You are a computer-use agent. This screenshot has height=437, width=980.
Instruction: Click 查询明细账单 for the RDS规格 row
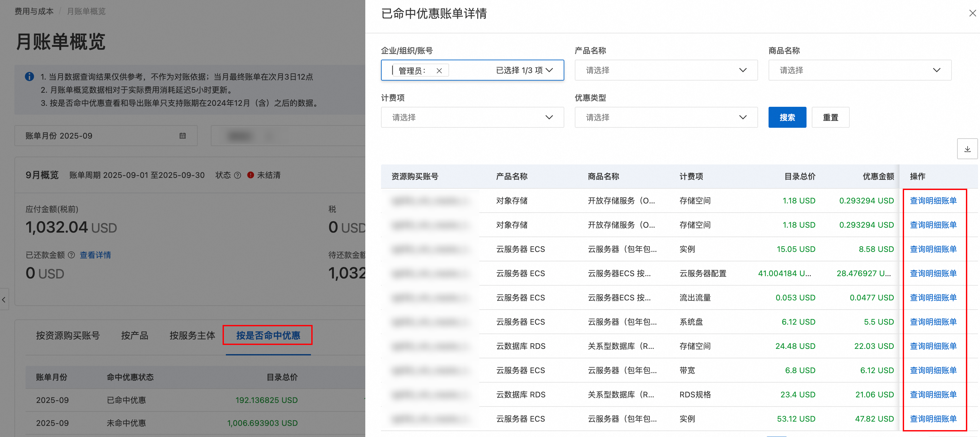click(933, 394)
